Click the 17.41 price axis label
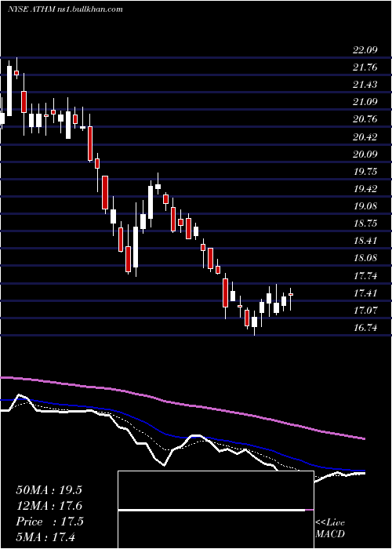 pyautogui.click(x=365, y=293)
